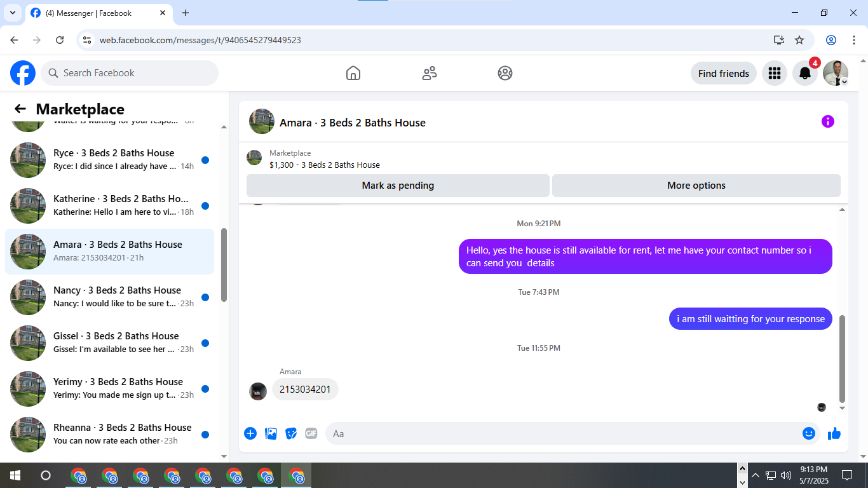Click Mark as pending button
868x488 pixels.
tap(398, 186)
